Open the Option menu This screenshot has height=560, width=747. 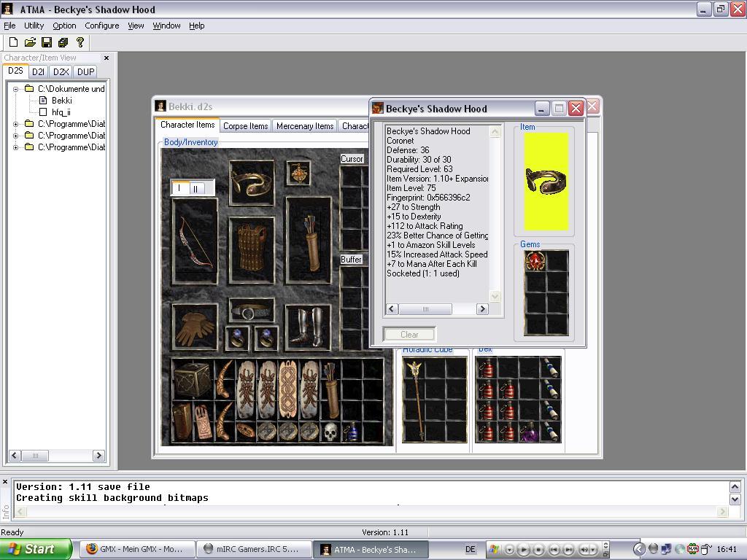coord(64,26)
